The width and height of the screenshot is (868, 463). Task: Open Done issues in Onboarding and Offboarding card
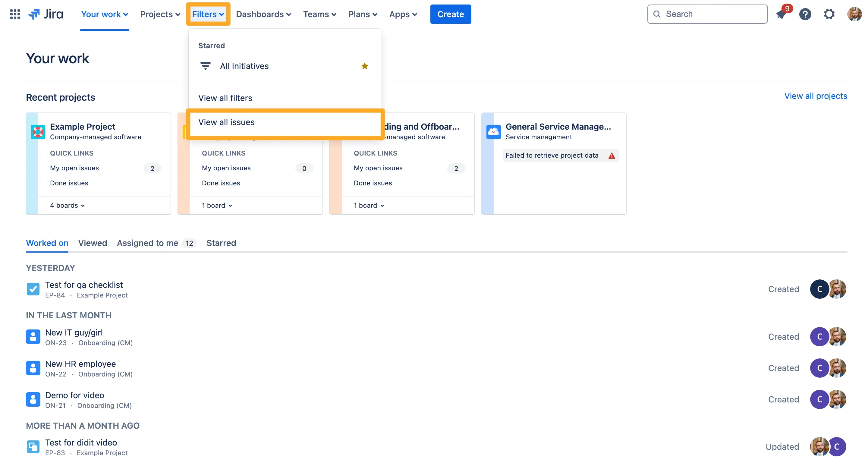point(373,183)
